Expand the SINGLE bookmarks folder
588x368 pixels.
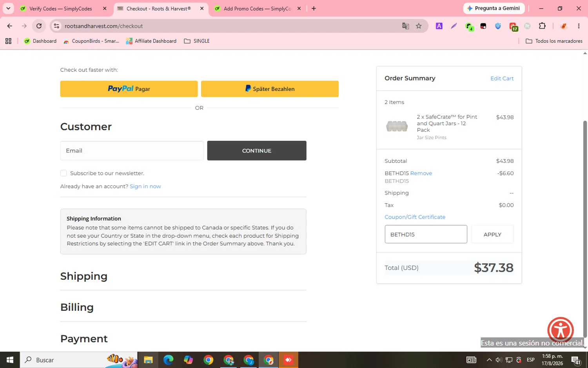(197, 41)
